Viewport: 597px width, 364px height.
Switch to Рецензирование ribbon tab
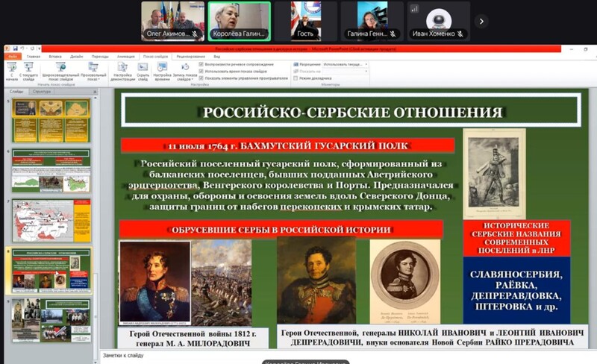point(191,57)
